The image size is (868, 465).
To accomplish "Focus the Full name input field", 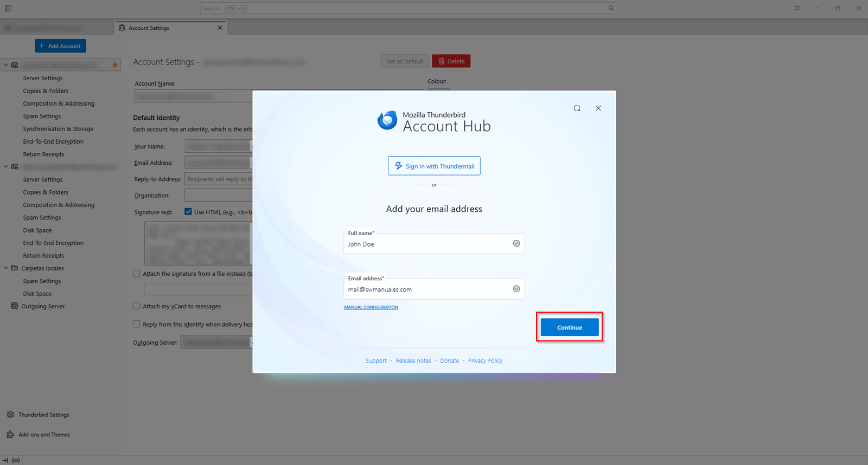I will pos(434,244).
